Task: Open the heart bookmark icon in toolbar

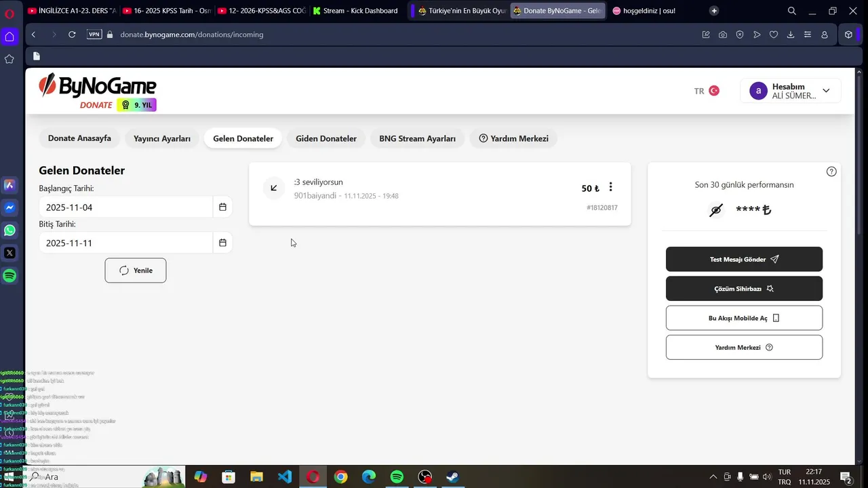Action: (x=774, y=35)
